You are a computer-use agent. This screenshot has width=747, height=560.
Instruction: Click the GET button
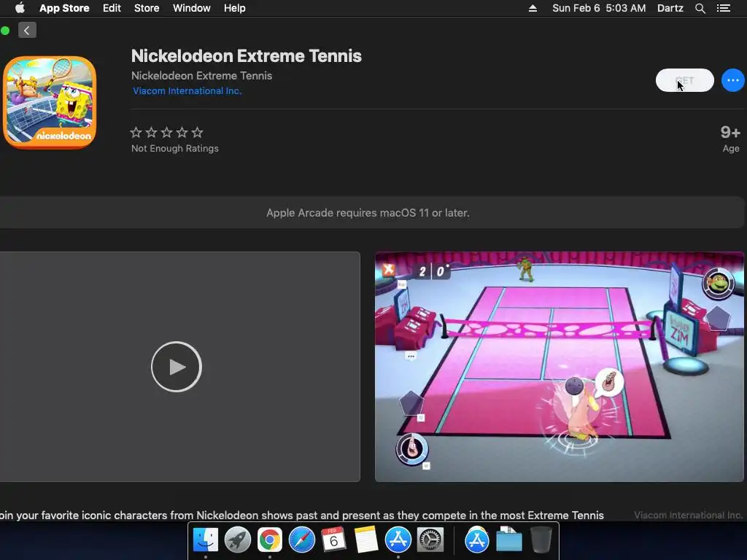point(684,80)
